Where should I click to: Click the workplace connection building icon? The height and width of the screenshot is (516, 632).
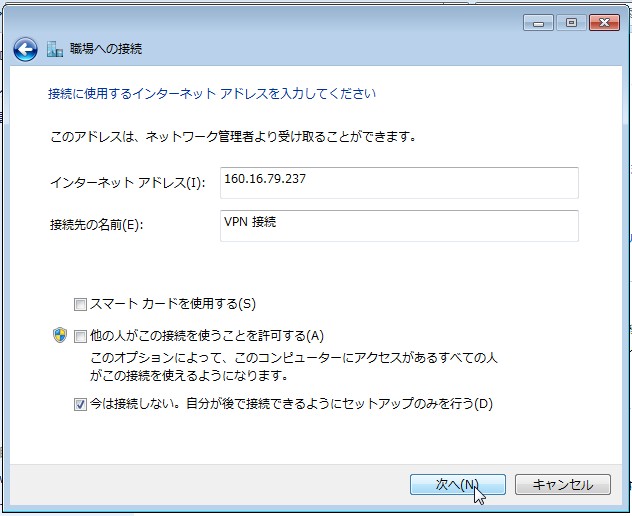tap(55, 49)
